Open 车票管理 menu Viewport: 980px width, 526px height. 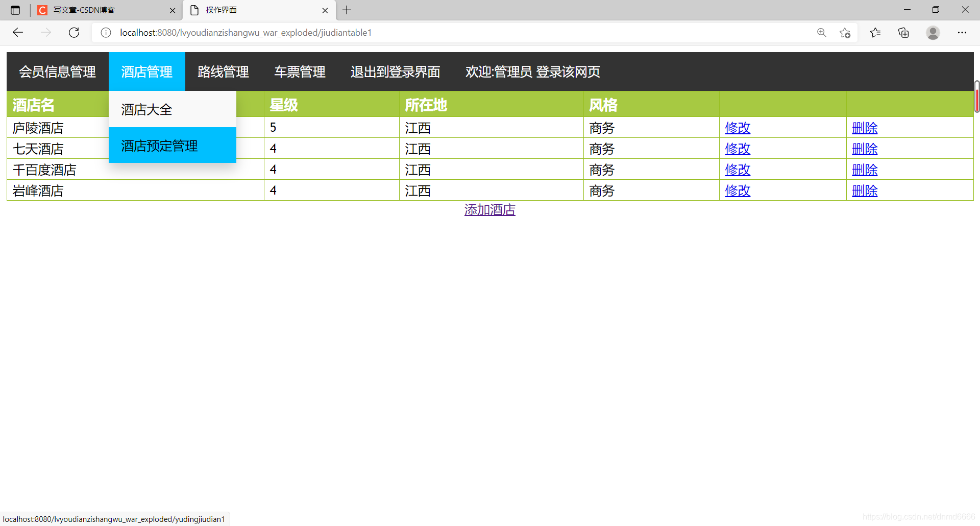tap(300, 71)
